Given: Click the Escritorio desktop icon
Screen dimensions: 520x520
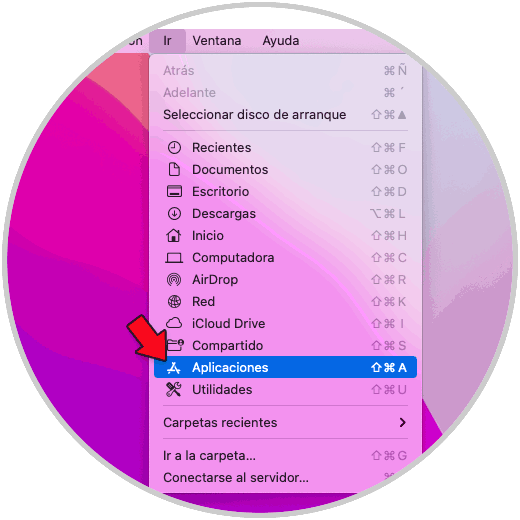Looking at the screenshot, I should (174, 192).
